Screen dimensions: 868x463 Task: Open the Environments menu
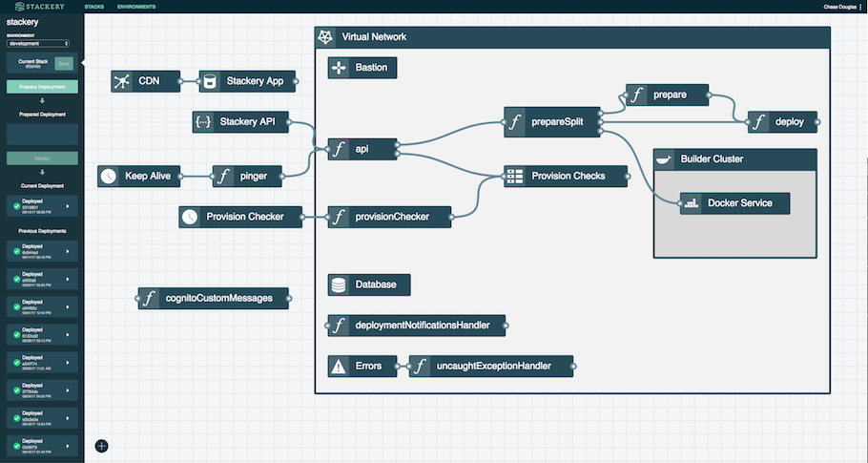tap(136, 7)
